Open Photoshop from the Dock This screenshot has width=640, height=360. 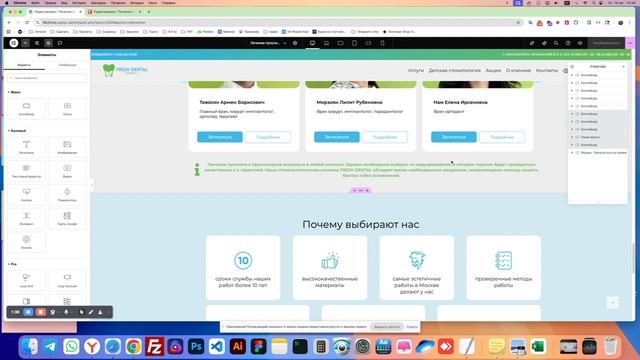pyautogui.click(x=196, y=347)
